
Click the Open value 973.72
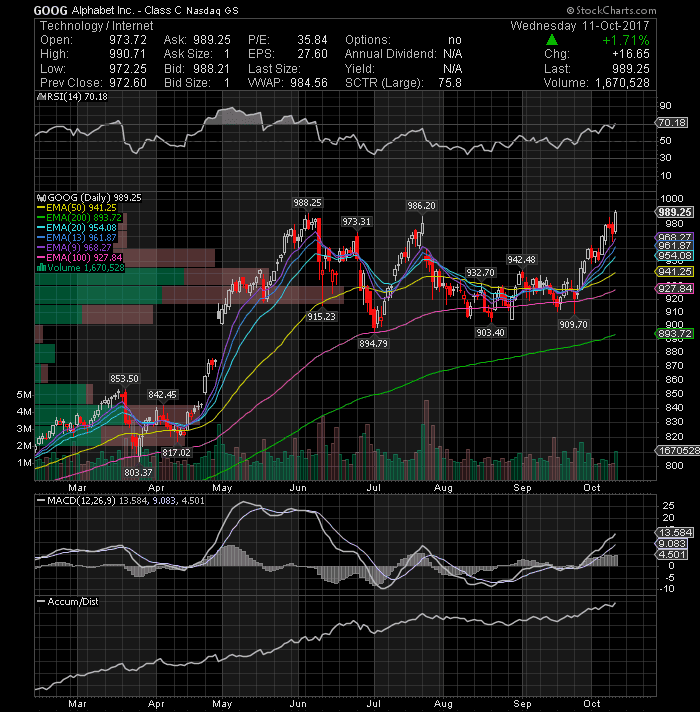[x=128, y=40]
